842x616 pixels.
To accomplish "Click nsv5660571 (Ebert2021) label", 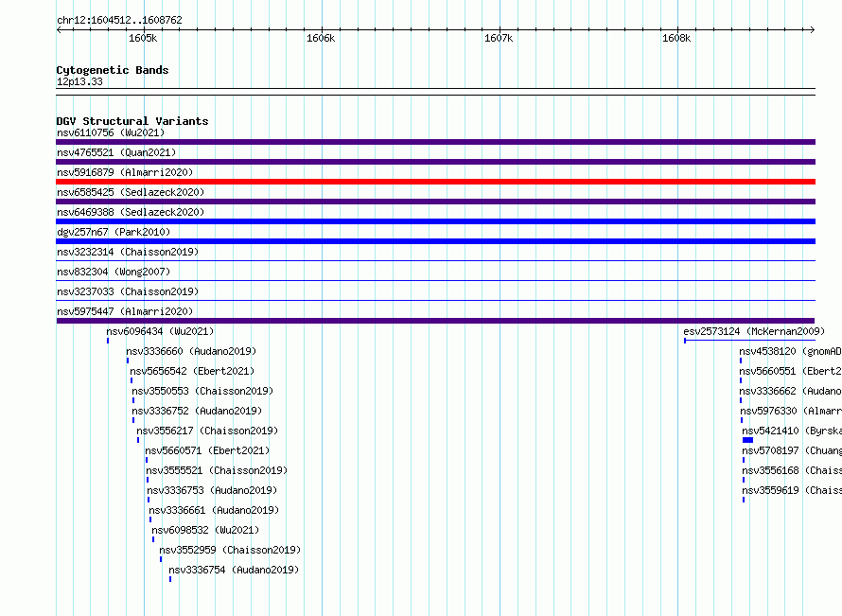I will click(207, 450).
